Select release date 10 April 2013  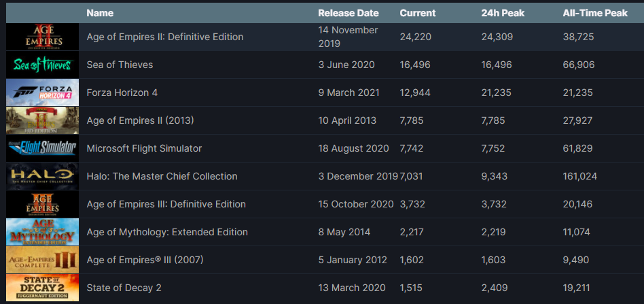(x=347, y=120)
